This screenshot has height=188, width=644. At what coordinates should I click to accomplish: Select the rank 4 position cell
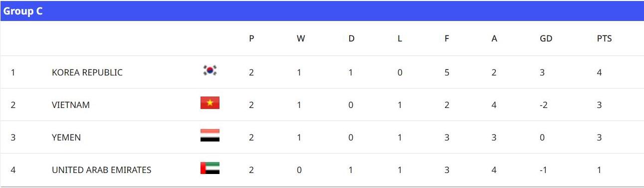13,170
